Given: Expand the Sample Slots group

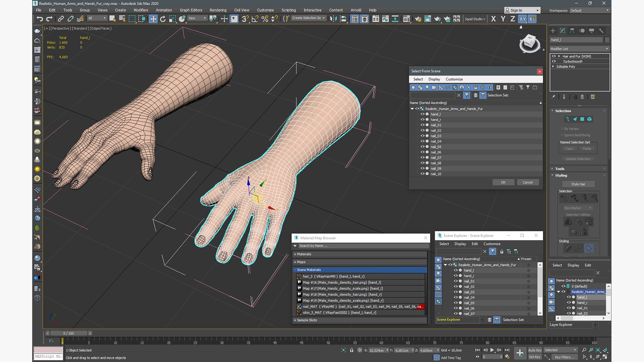Looking at the screenshot, I should click(360, 320).
